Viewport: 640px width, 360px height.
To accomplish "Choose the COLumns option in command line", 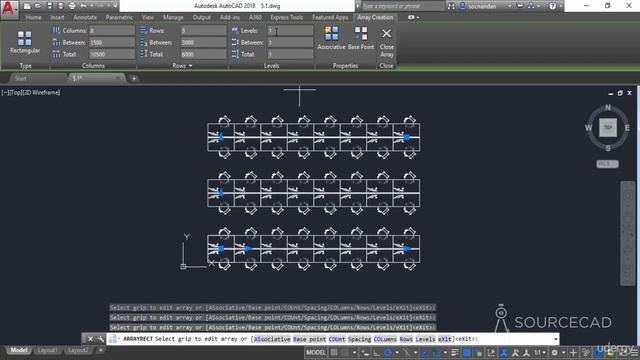I will (x=385, y=339).
